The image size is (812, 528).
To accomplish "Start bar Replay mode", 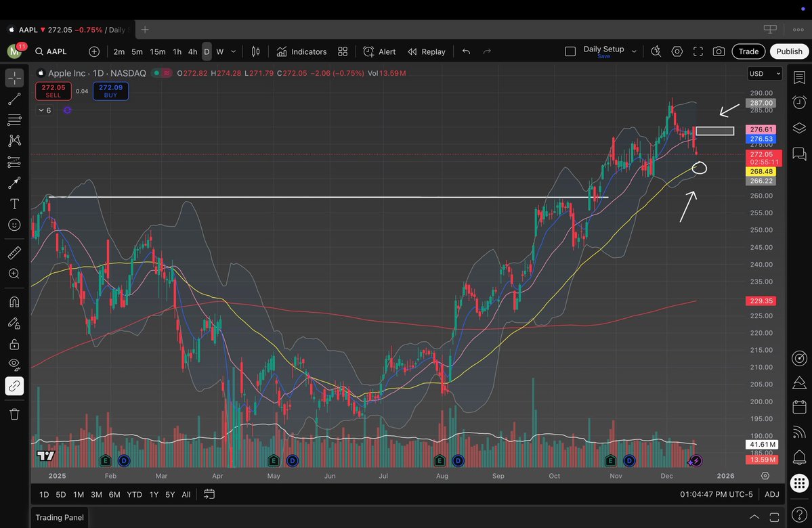I will [427, 51].
